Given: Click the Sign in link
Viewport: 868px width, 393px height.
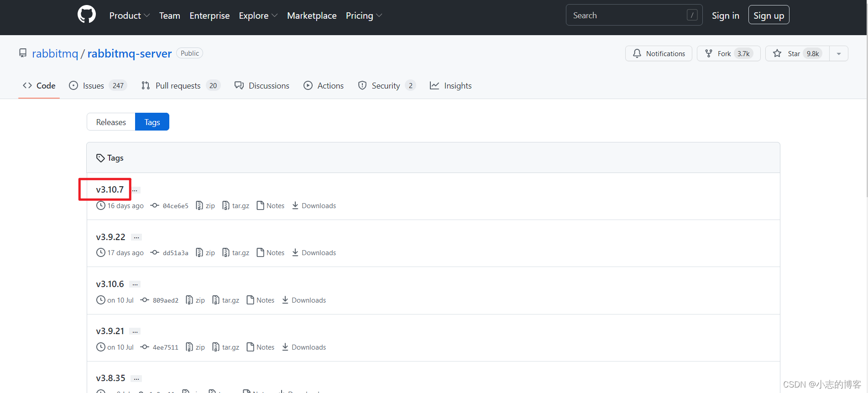Looking at the screenshot, I should (725, 16).
